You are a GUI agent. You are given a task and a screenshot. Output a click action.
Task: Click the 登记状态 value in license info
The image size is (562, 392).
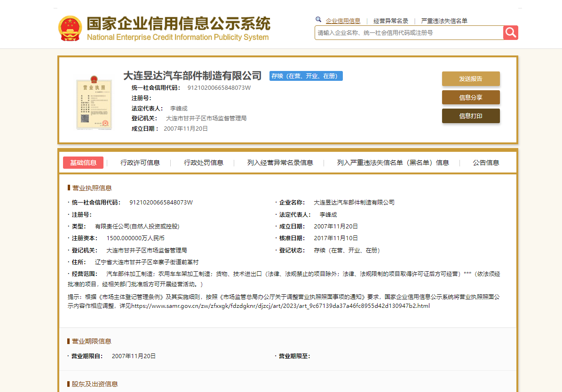click(x=347, y=251)
